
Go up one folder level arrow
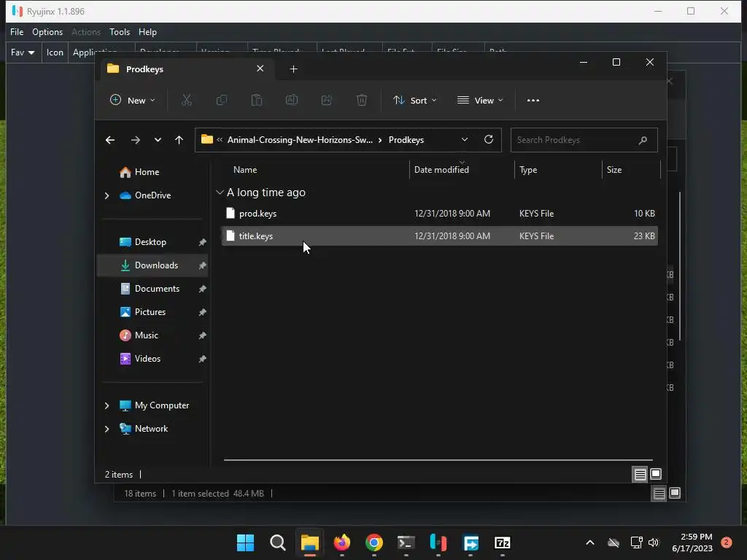179,140
